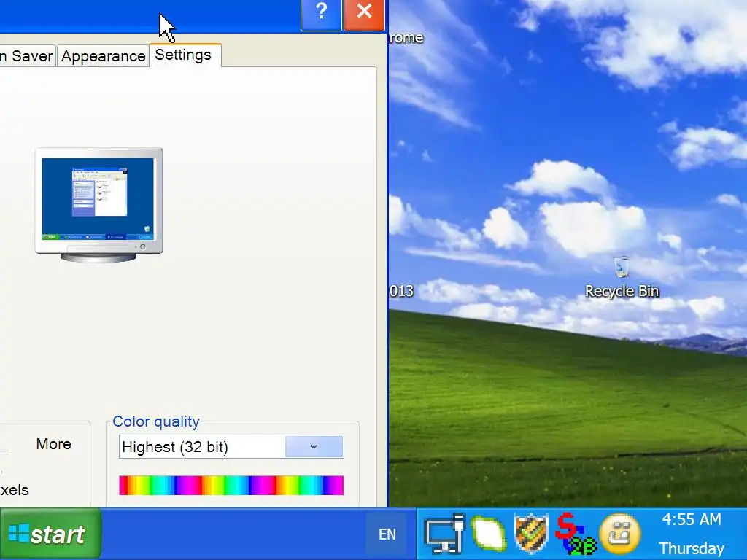This screenshot has width=747, height=560.
Task: Click the 4:55 AM taskbar clock
Action: [692, 519]
